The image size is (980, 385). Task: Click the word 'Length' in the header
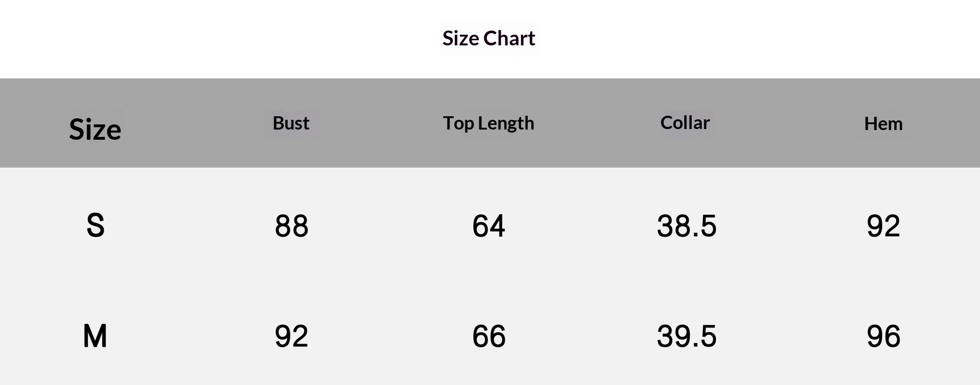506,123
